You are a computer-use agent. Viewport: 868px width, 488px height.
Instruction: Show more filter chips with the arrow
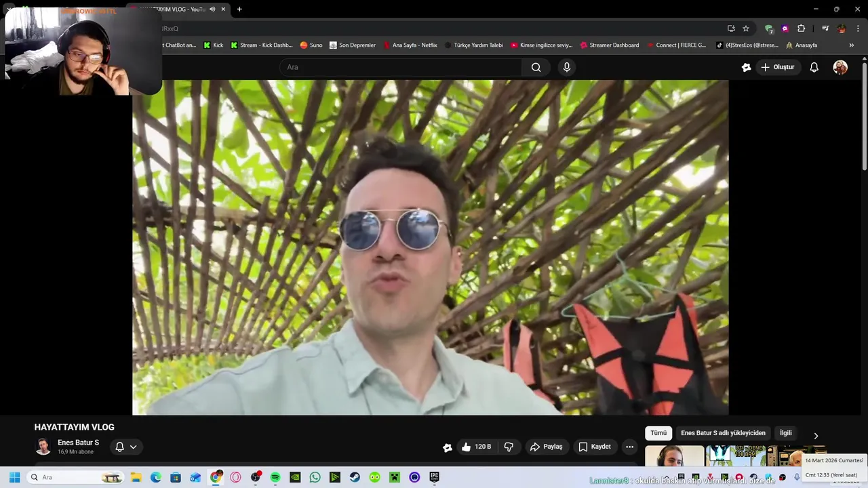(816, 435)
